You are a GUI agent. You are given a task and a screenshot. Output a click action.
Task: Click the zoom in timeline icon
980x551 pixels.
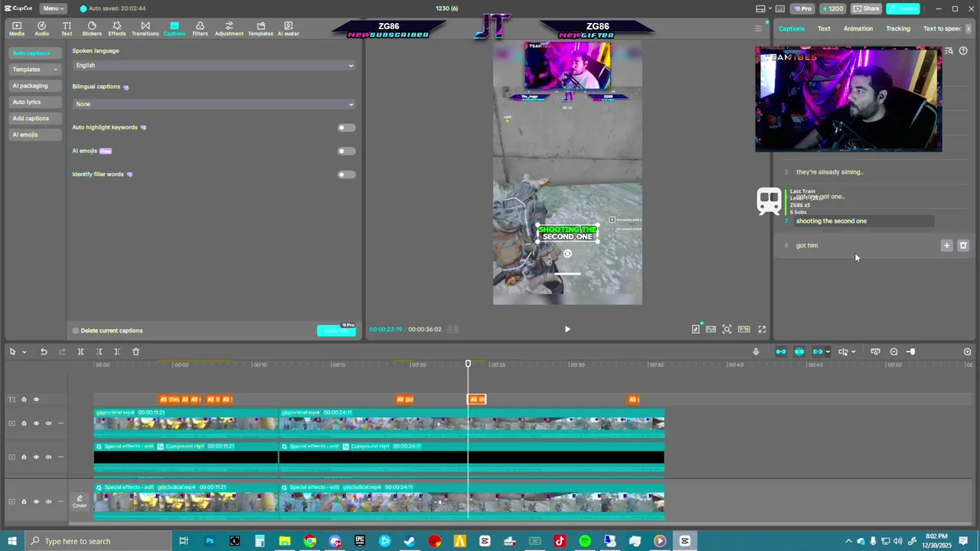click(967, 352)
